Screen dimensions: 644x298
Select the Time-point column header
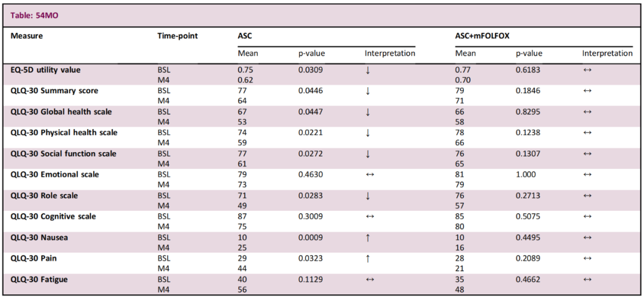pyautogui.click(x=177, y=36)
